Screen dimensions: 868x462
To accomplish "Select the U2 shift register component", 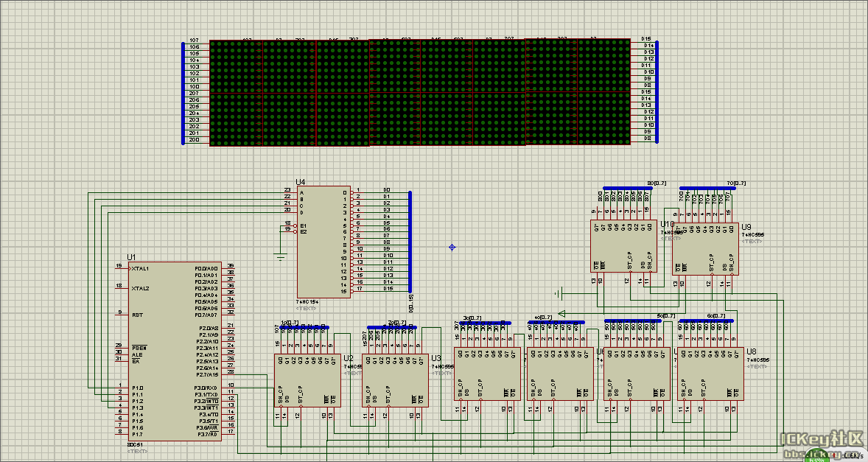I will [x=307, y=381].
